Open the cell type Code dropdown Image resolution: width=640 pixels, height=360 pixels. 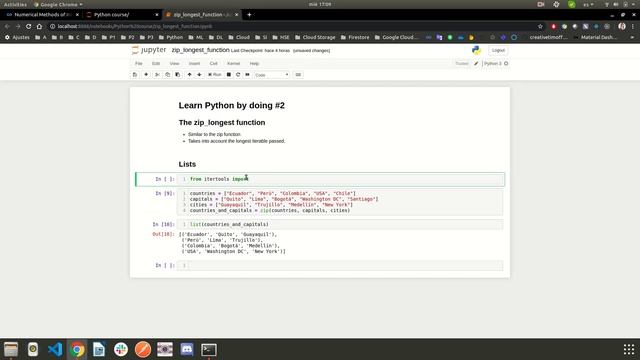[x=271, y=75]
